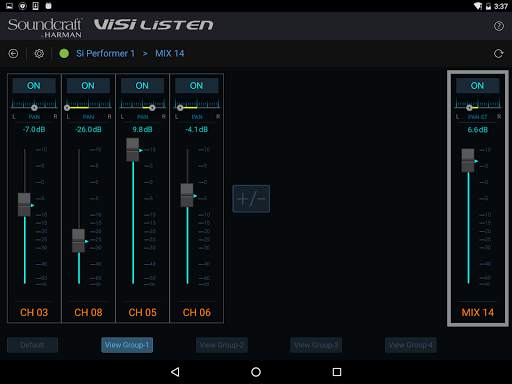
Task: Click the CH 06 pan knob
Action: [x=180, y=108]
